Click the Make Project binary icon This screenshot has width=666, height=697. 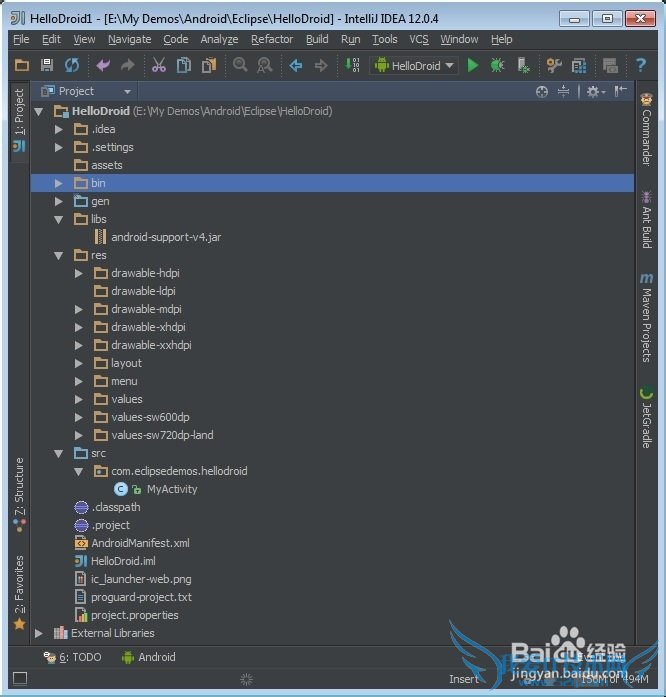coord(352,65)
